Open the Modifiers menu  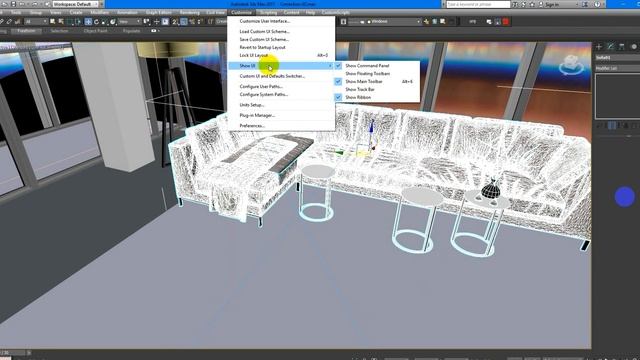pos(100,13)
